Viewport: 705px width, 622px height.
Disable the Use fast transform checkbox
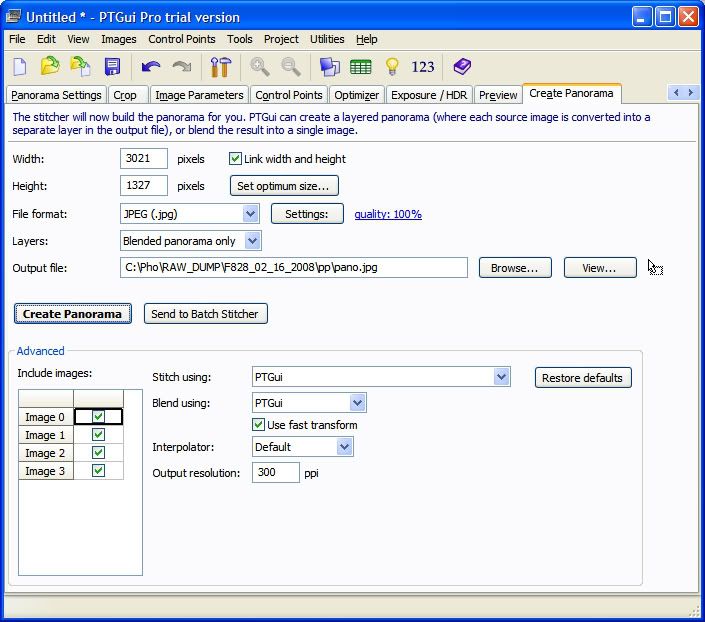pos(259,425)
